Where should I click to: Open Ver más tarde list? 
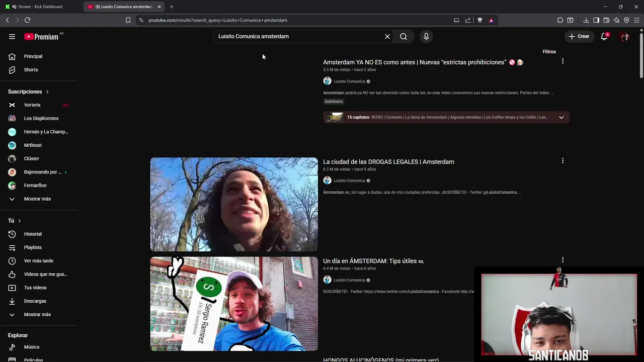click(x=39, y=261)
